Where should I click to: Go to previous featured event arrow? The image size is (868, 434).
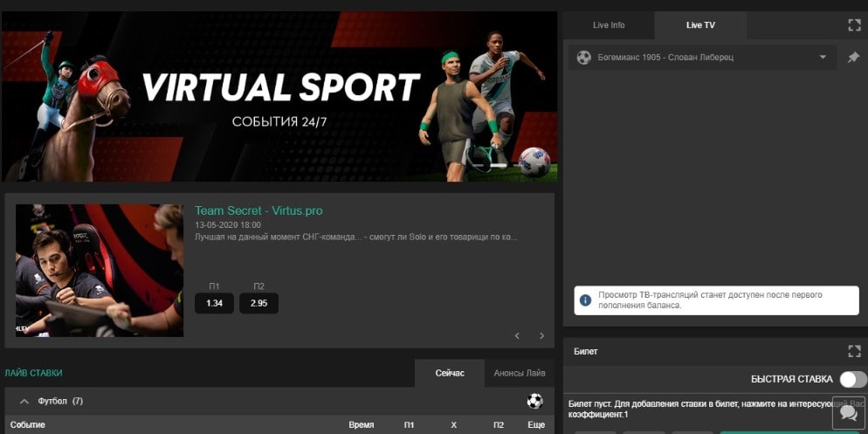(x=517, y=335)
